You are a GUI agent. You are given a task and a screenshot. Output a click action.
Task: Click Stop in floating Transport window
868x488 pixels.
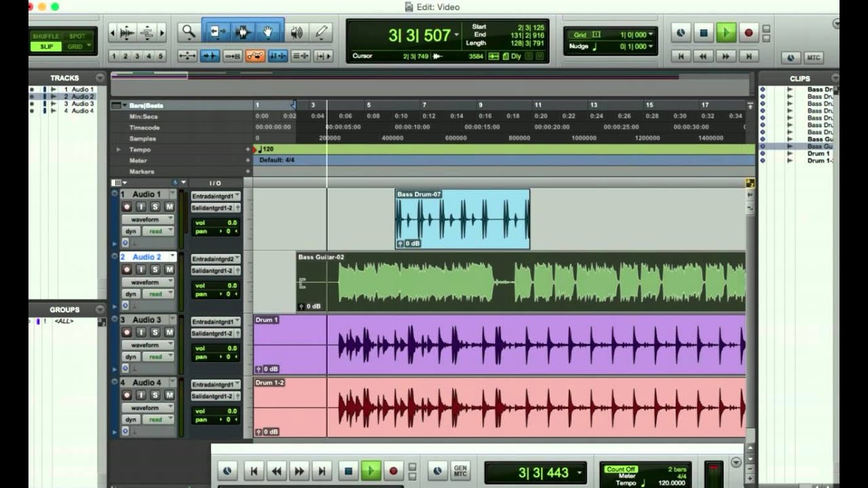tap(348, 470)
